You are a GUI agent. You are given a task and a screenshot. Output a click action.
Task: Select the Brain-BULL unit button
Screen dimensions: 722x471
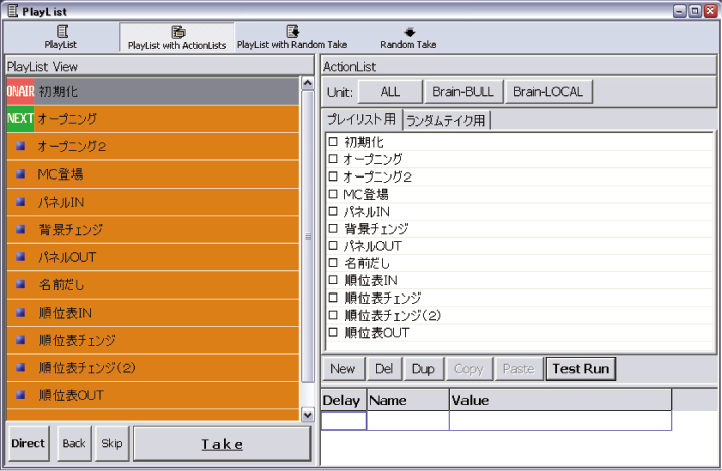coord(462,92)
